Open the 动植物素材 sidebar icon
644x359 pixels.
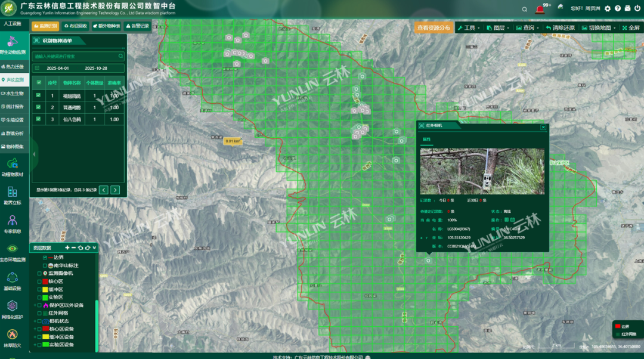click(12, 163)
